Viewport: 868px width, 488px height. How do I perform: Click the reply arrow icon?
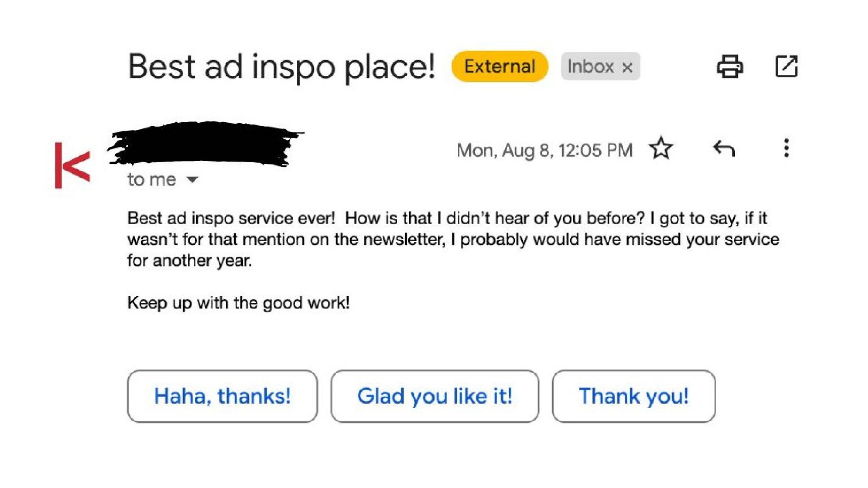(724, 149)
